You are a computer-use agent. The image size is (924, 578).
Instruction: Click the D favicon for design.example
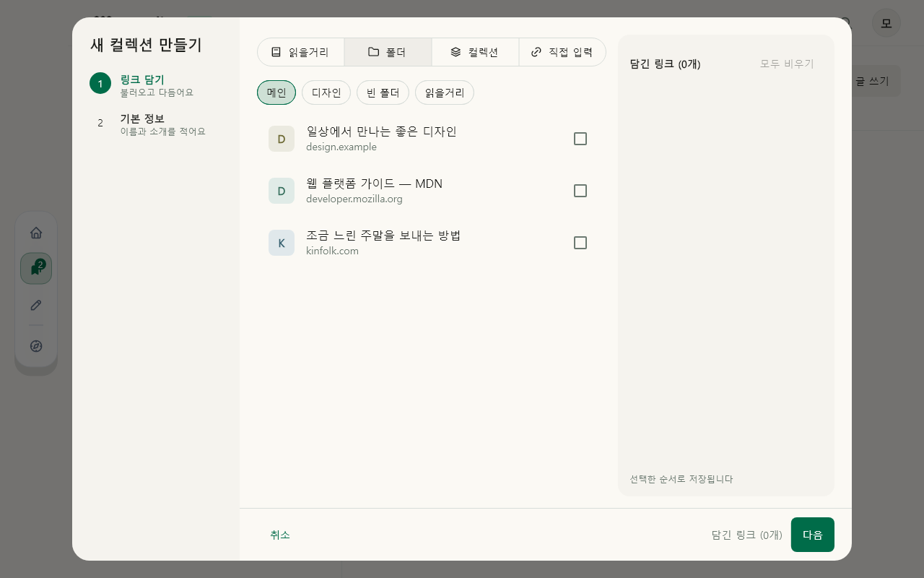point(282,139)
